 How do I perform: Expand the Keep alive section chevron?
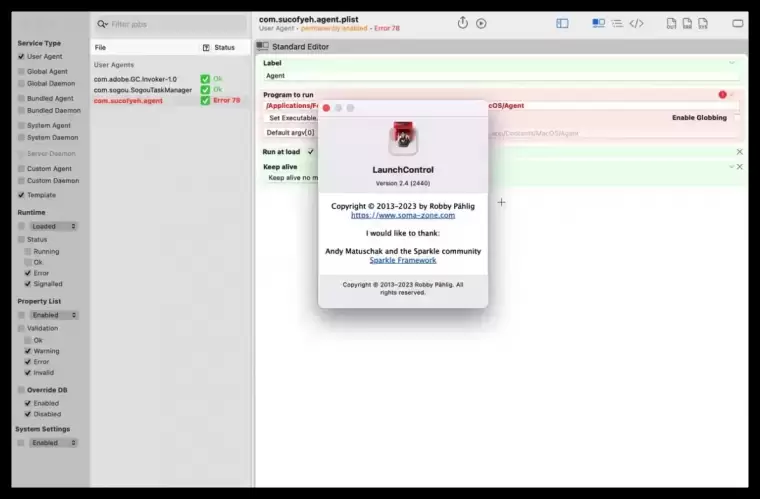731,167
